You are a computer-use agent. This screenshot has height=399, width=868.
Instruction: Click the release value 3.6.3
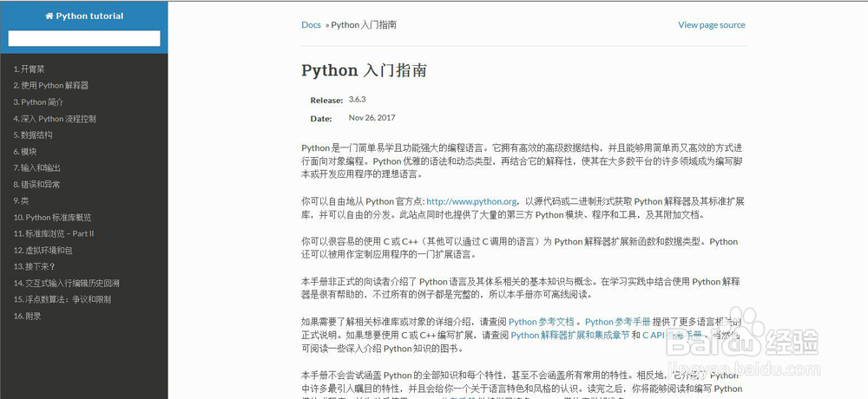point(357,100)
